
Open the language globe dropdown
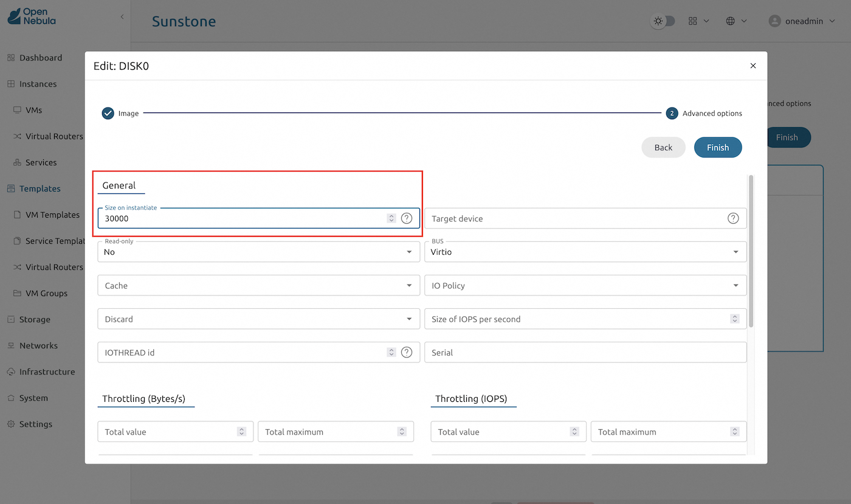pos(736,21)
